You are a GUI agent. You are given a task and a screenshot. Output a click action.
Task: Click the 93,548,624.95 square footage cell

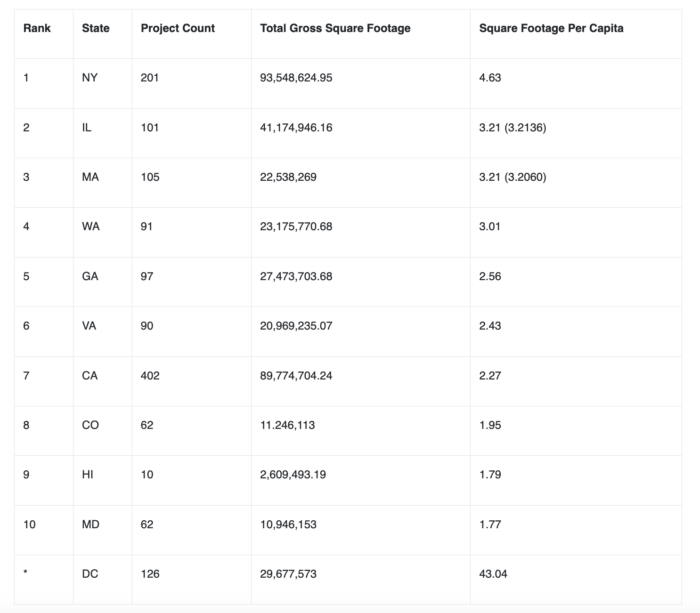click(x=296, y=78)
